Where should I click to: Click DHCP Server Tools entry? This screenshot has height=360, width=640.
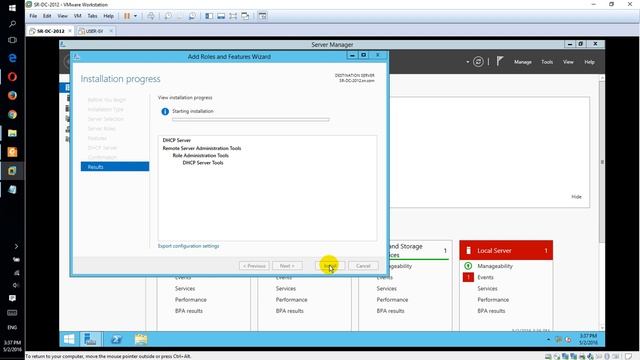click(x=203, y=162)
